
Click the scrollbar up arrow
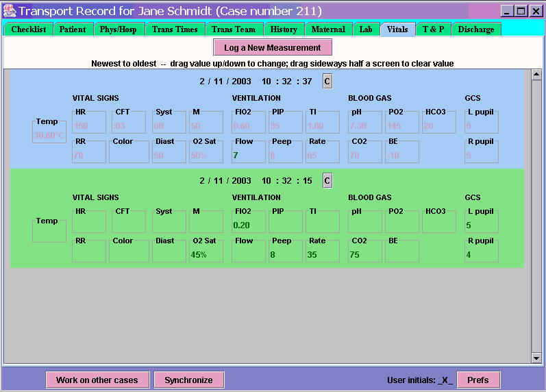(x=536, y=74)
